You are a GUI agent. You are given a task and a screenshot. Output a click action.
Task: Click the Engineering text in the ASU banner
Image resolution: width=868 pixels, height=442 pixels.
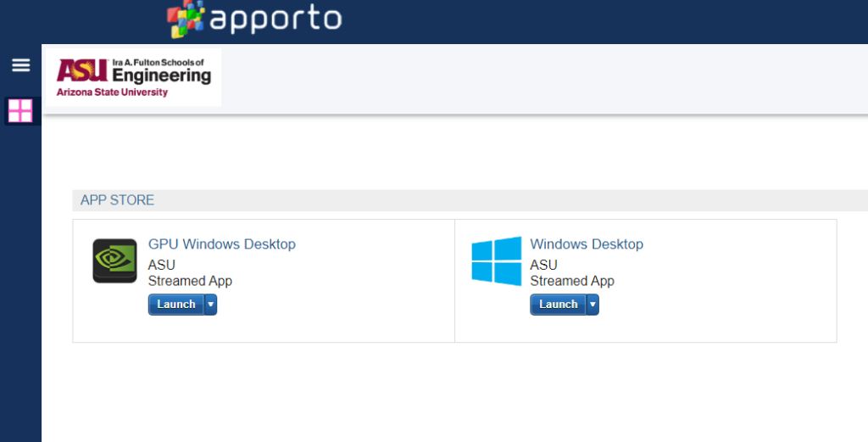click(162, 76)
